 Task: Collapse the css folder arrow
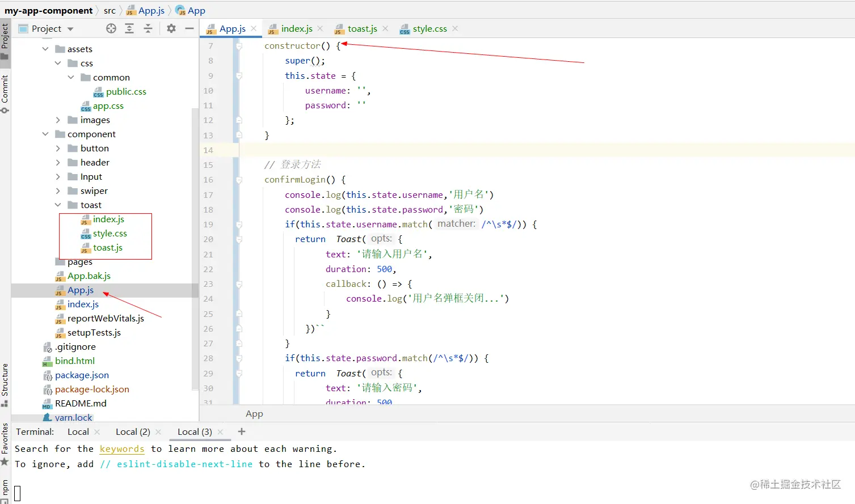tap(58, 63)
